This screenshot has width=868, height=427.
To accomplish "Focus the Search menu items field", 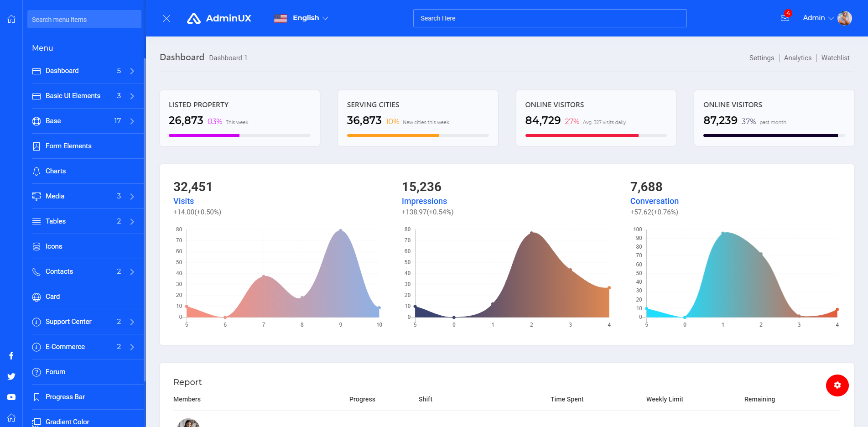I will coord(84,19).
